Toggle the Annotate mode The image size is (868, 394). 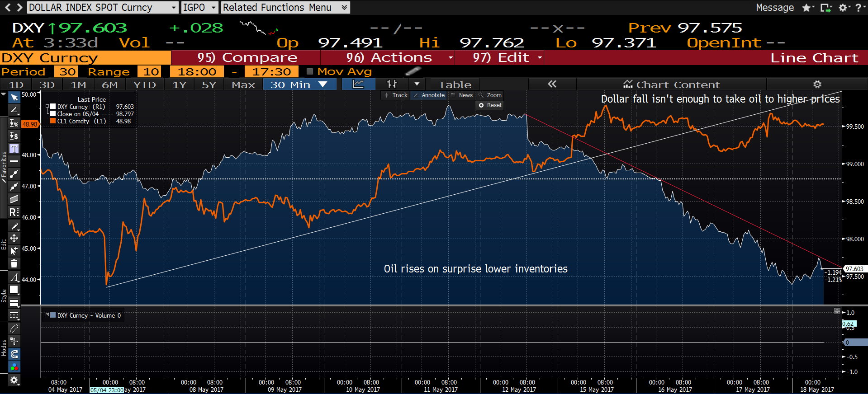point(429,95)
